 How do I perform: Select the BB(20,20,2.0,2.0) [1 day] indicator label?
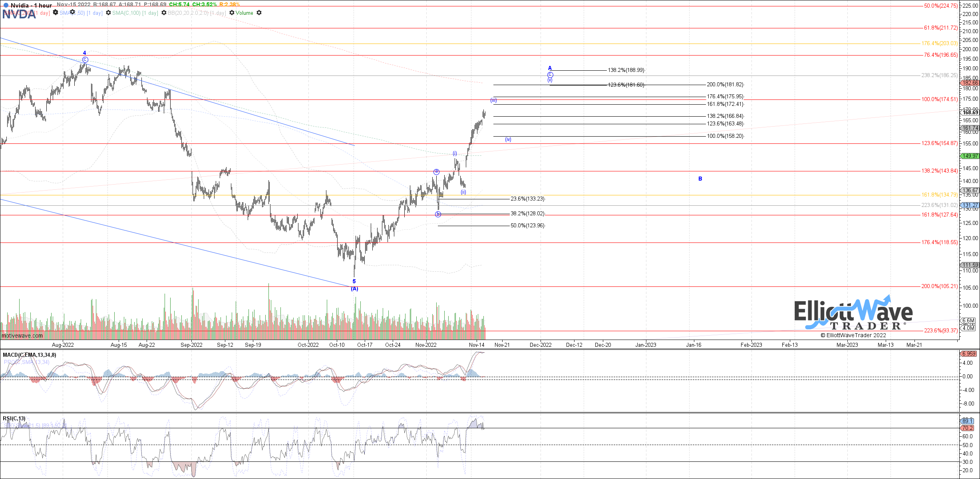tap(197, 13)
